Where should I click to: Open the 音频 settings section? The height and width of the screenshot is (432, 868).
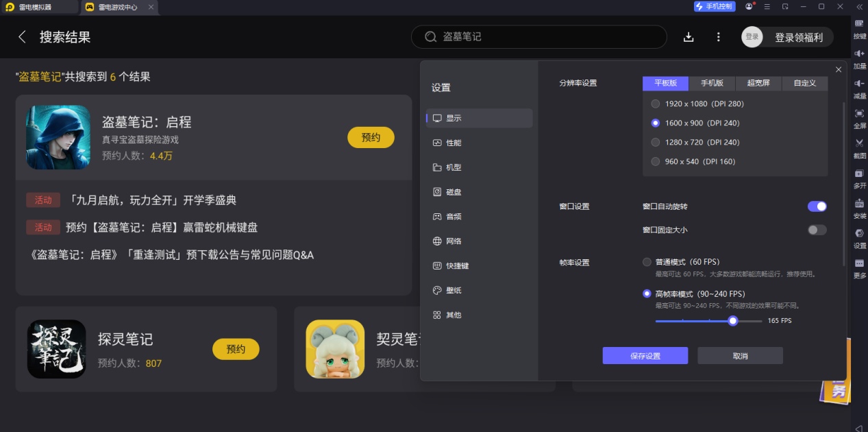[479, 216]
